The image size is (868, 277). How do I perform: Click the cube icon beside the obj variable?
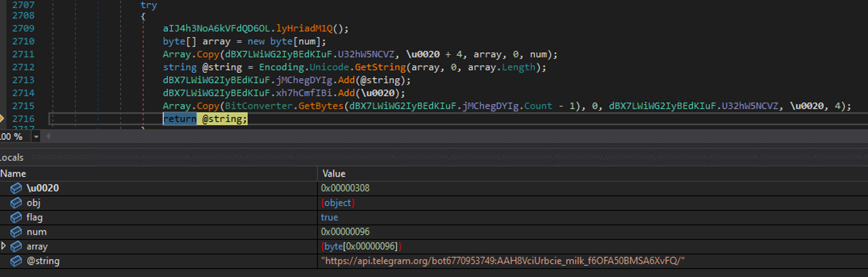pyautogui.click(x=16, y=203)
